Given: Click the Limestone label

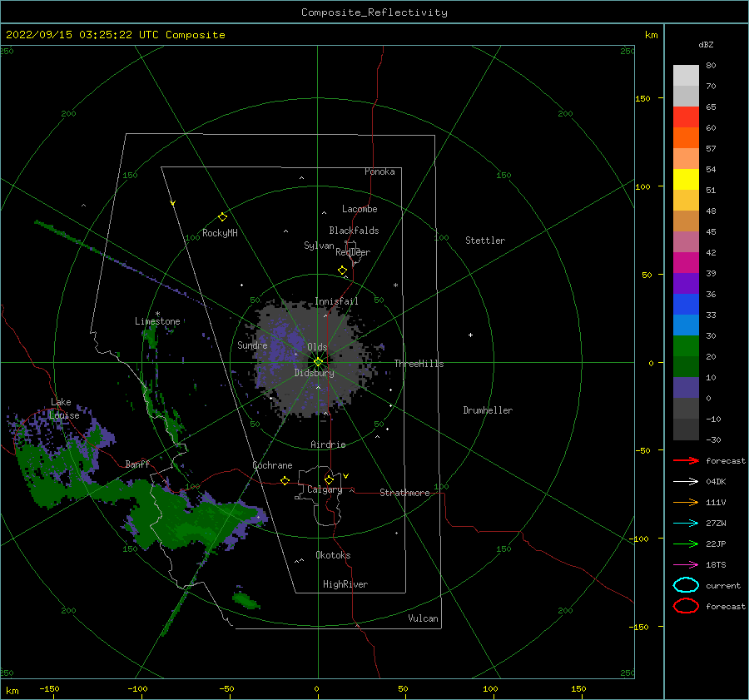Looking at the screenshot, I should (x=157, y=321).
